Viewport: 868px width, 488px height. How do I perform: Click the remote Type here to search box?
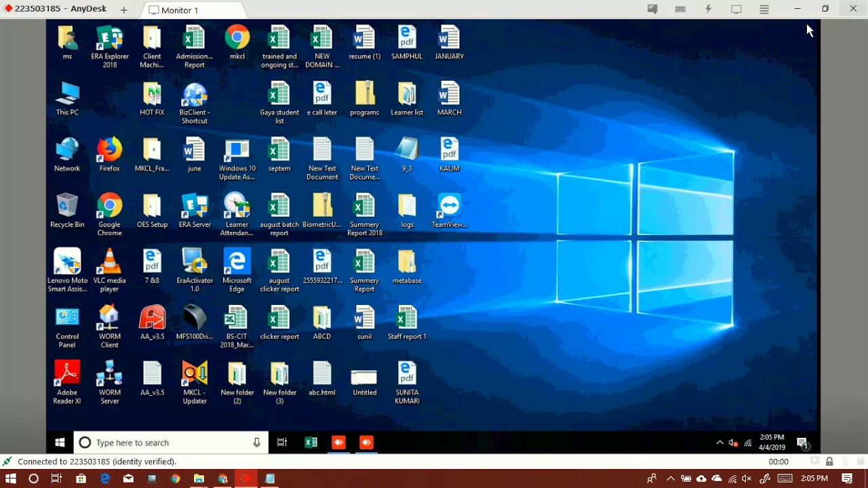point(171,443)
